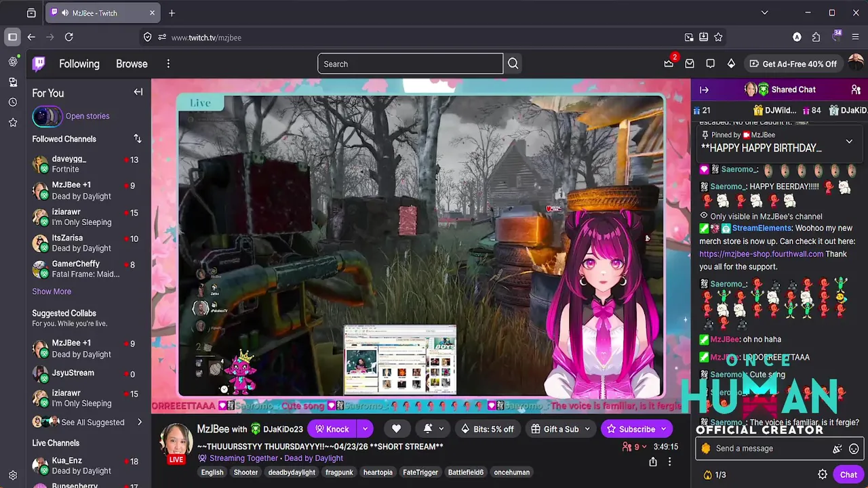This screenshot has width=868, height=488.
Task: Click the Dead by Daylight category link
Action: click(314, 458)
